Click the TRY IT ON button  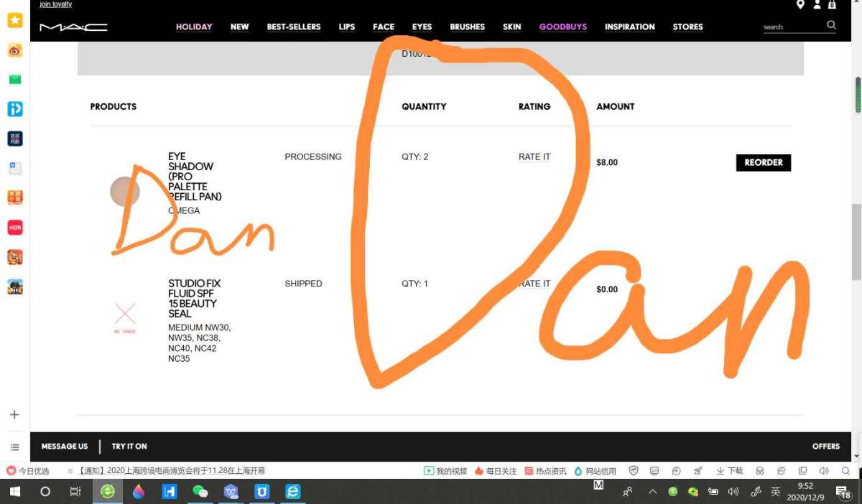click(x=129, y=447)
